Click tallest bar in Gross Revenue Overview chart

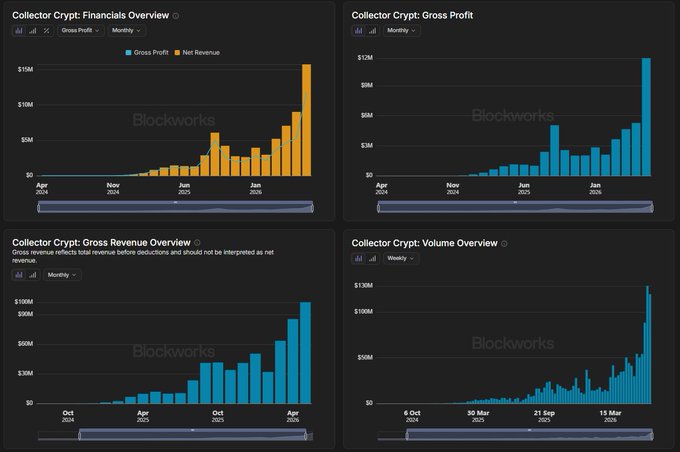click(x=305, y=353)
